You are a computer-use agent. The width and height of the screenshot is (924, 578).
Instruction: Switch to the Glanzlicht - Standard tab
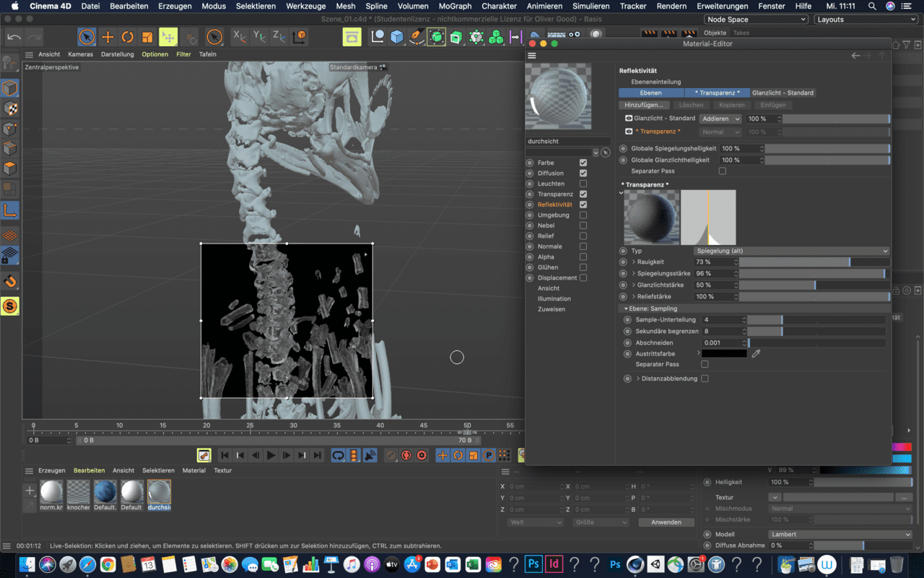coord(783,92)
